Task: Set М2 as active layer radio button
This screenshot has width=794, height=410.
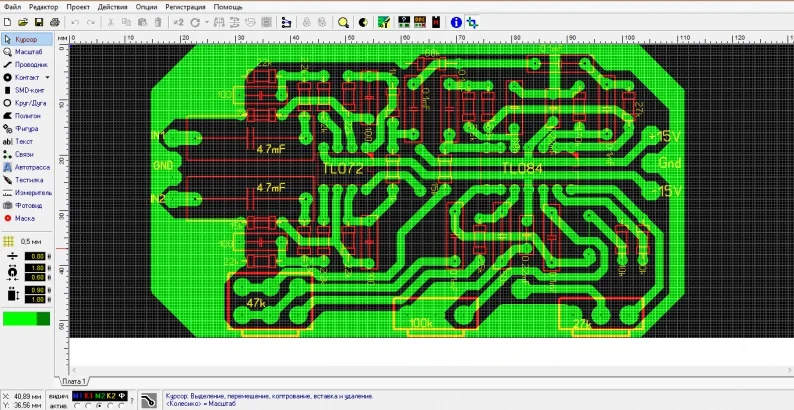Action: point(100,405)
